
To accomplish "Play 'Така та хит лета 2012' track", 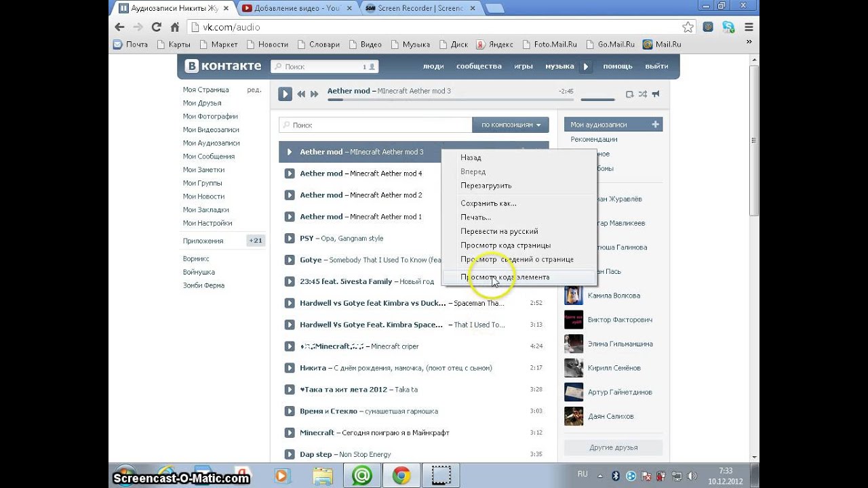I will click(x=289, y=390).
